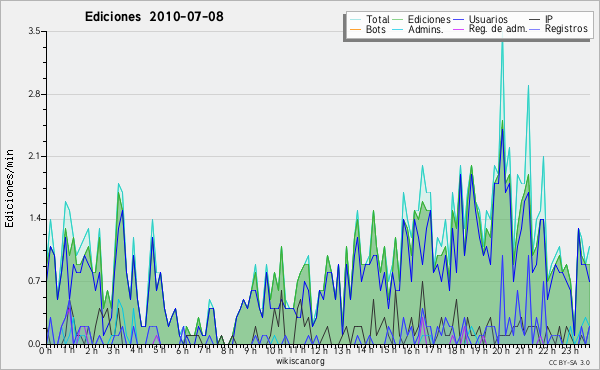600x370 pixels.
Task: Click the 0.7 y-axis value
Action: (x=34, y=281)
